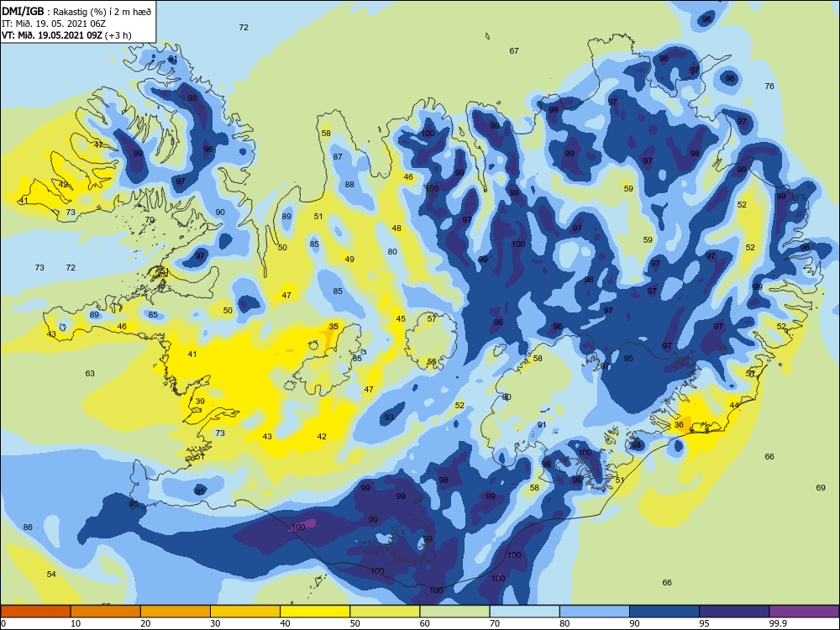Click the humidity value '35' on the map
The height and width of the screenshot is (630, 840).
click(333, 326)
